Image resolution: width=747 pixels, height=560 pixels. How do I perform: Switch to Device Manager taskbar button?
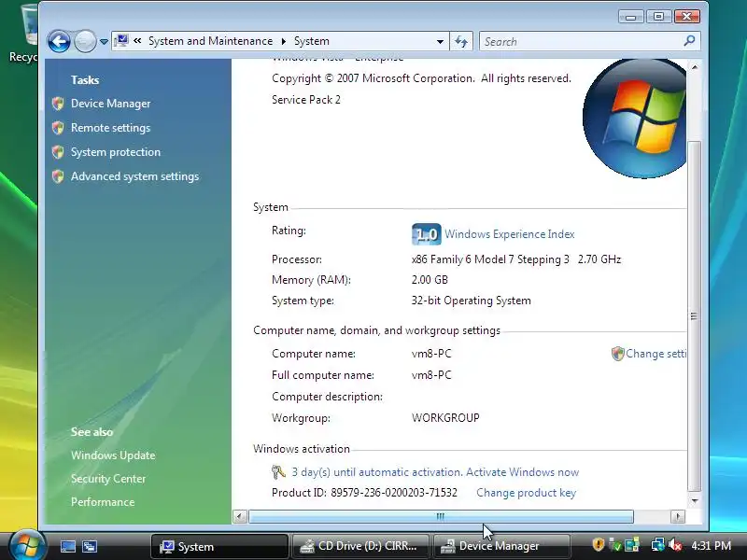point(500,546)
